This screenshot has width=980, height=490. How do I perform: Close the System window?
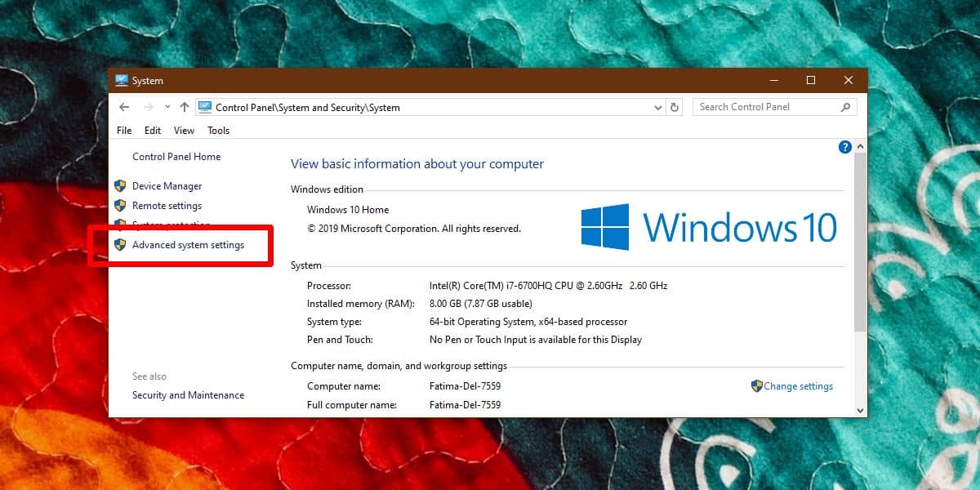coord(849,80)
